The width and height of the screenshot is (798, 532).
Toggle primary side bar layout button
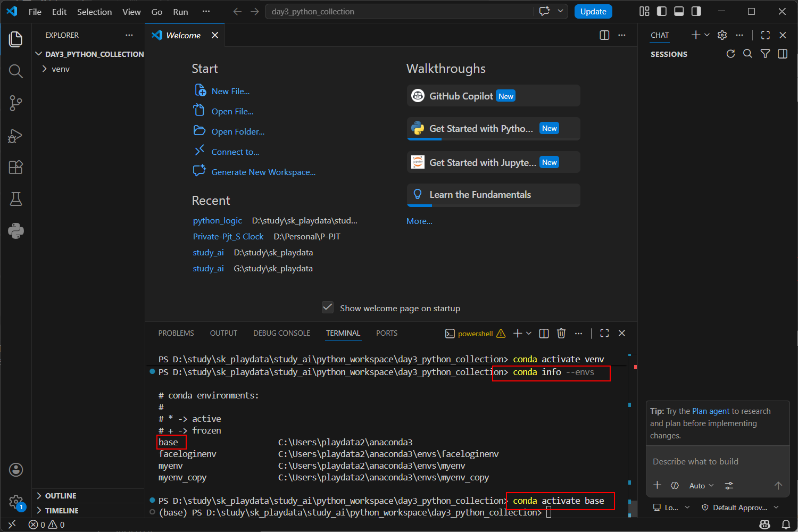pyautogui.click(x=662, y=11)
